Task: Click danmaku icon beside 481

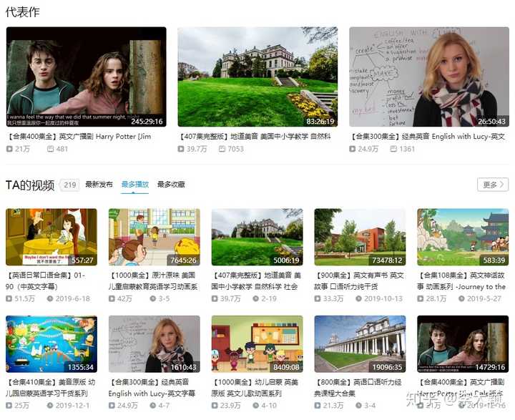Action: (50, 149)
